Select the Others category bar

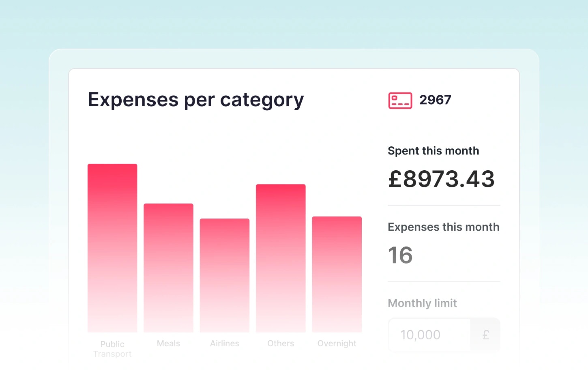click(281, 258)
